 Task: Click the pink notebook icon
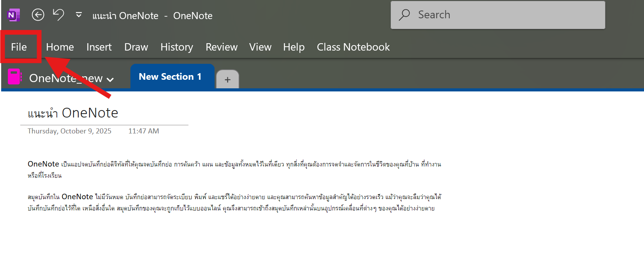14,77
